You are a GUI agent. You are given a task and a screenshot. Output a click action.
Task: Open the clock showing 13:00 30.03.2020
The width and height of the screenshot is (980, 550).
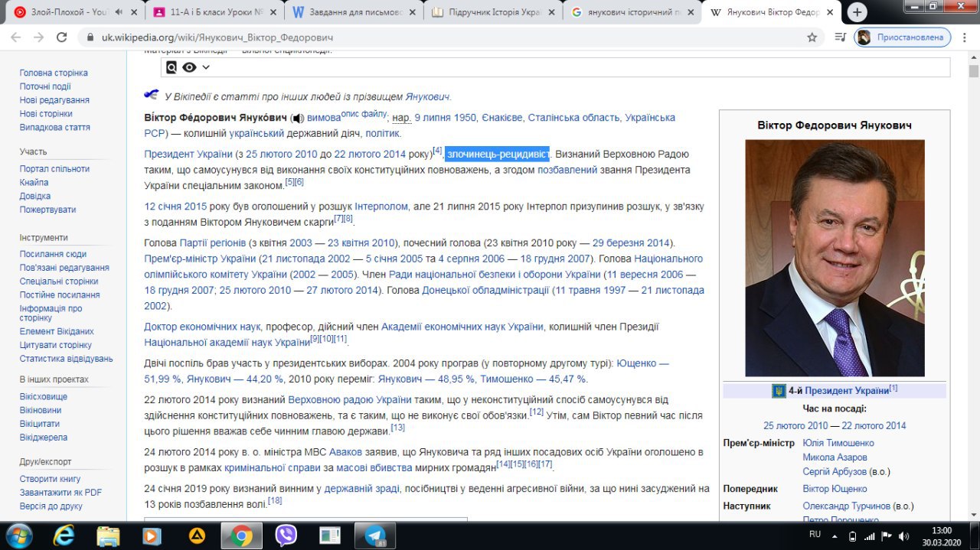[x=941, y=535]
